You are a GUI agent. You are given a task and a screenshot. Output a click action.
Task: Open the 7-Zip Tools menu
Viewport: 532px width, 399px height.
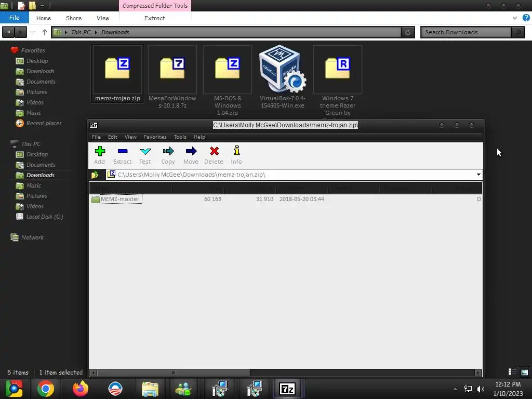180,137
